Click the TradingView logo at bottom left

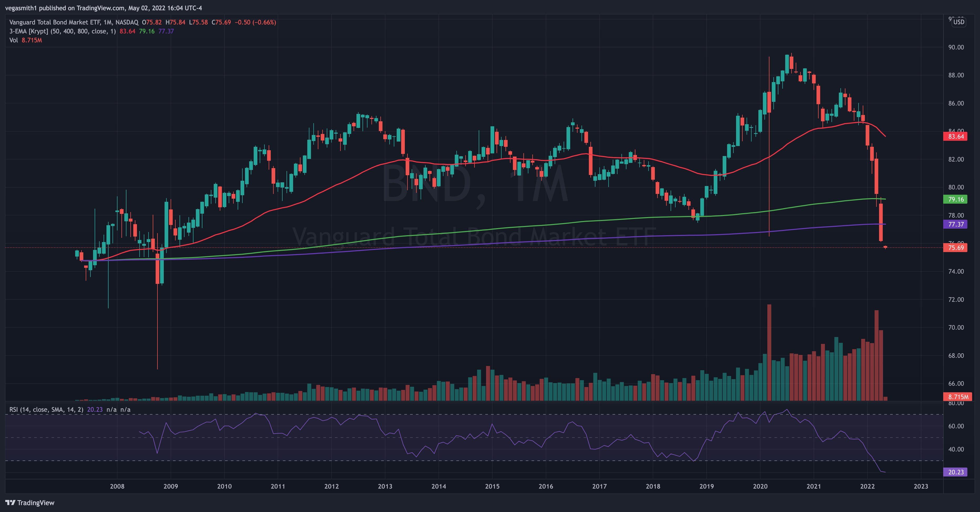click(x=30, y=503)
